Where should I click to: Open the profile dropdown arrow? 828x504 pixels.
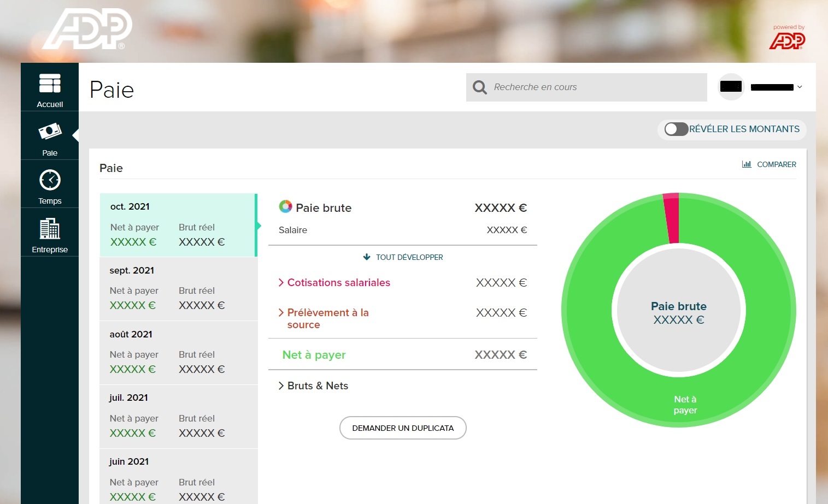pyautogui.click(x=800, y=87)
